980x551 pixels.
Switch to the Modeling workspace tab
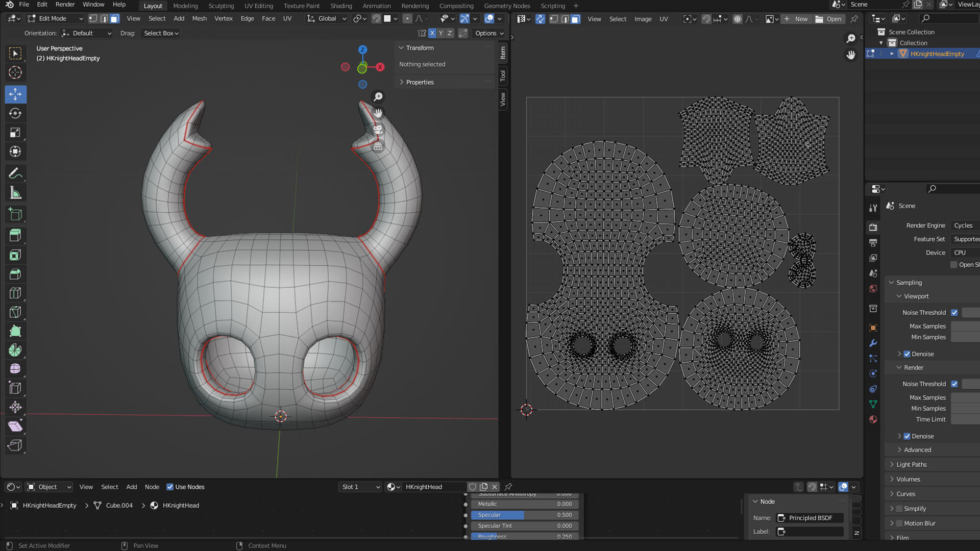pos(185,6)
